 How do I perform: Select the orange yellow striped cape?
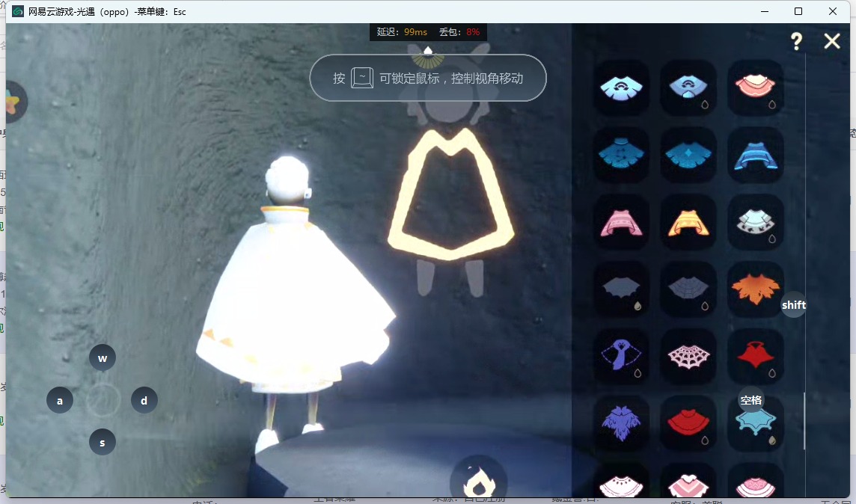(x=688, y=222)
